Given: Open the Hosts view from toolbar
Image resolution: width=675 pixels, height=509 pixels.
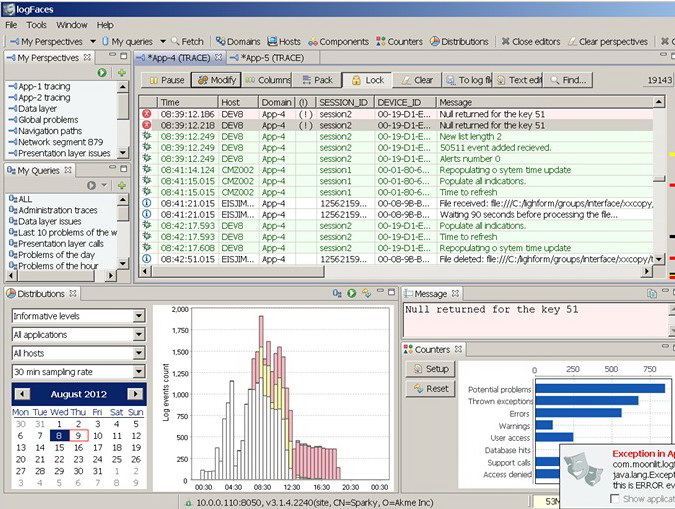Looking at the screenshot, I should coord(283,42).
